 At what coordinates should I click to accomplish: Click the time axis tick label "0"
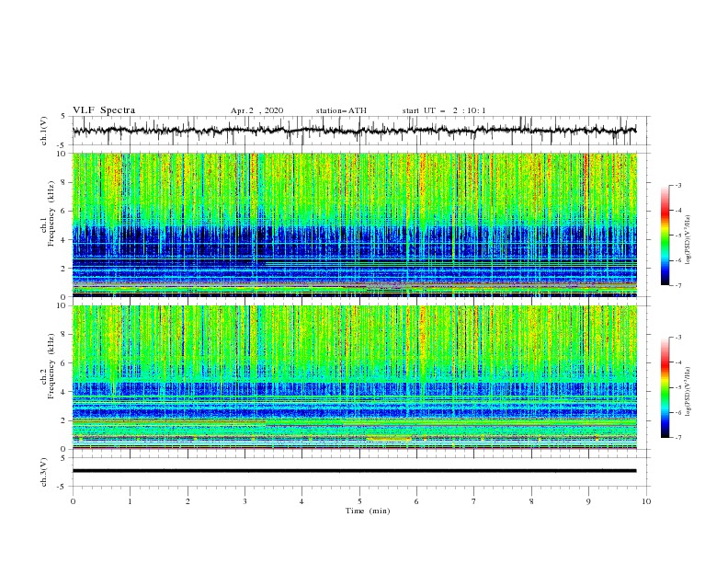73,501
